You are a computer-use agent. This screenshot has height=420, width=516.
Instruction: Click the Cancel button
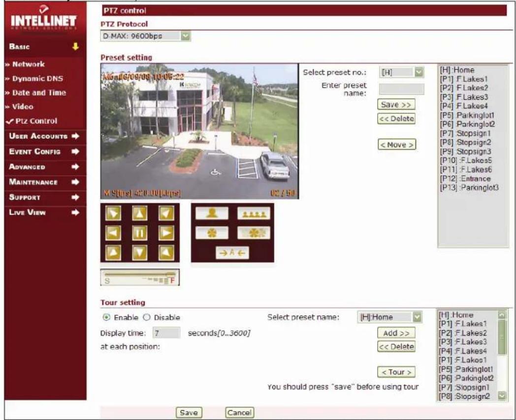click(x=239, y=413)
